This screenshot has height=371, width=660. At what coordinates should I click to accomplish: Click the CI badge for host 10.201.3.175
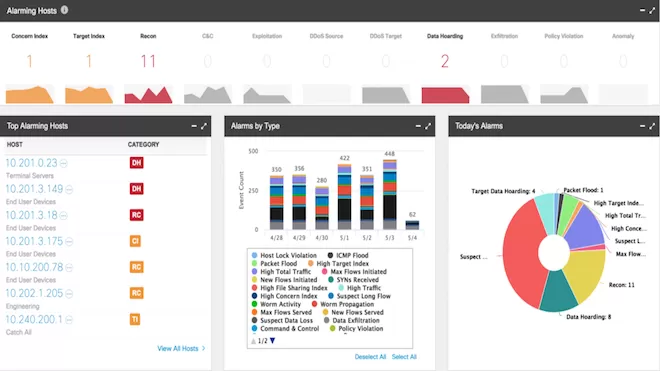(x=135, y=241)
